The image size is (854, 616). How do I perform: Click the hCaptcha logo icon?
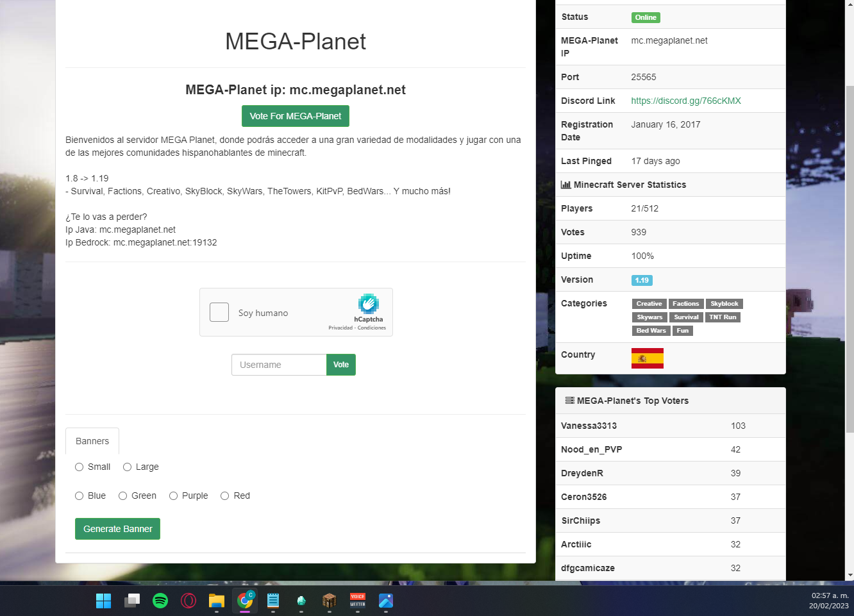pyautogui.click(x=369, y=304)
